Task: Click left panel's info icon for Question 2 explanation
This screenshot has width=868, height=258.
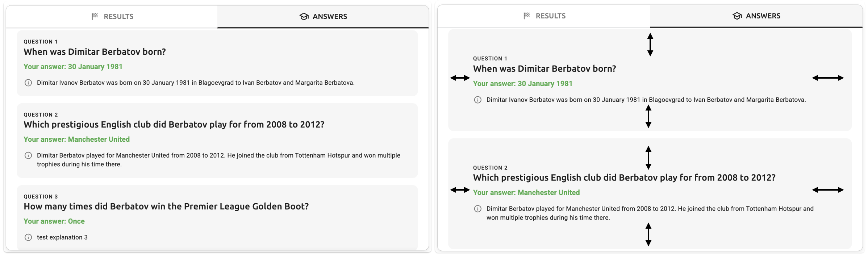Action: [28, 155]
